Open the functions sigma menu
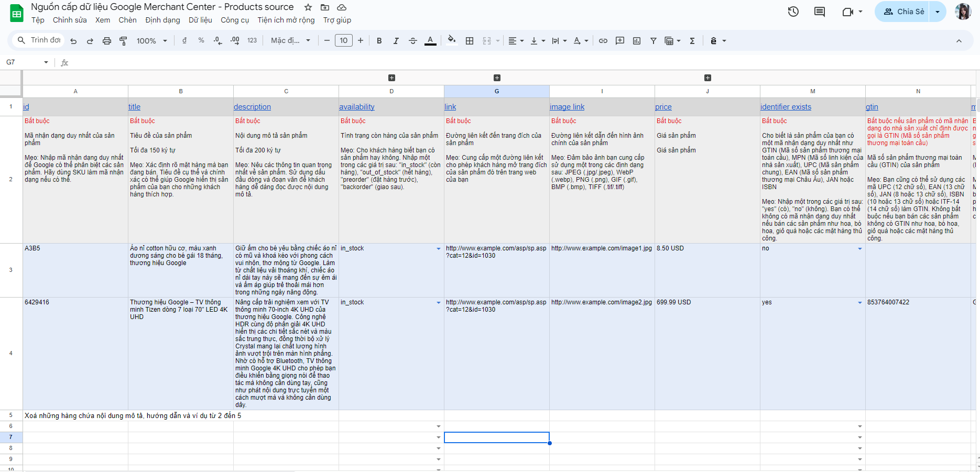 click(692, 41)
